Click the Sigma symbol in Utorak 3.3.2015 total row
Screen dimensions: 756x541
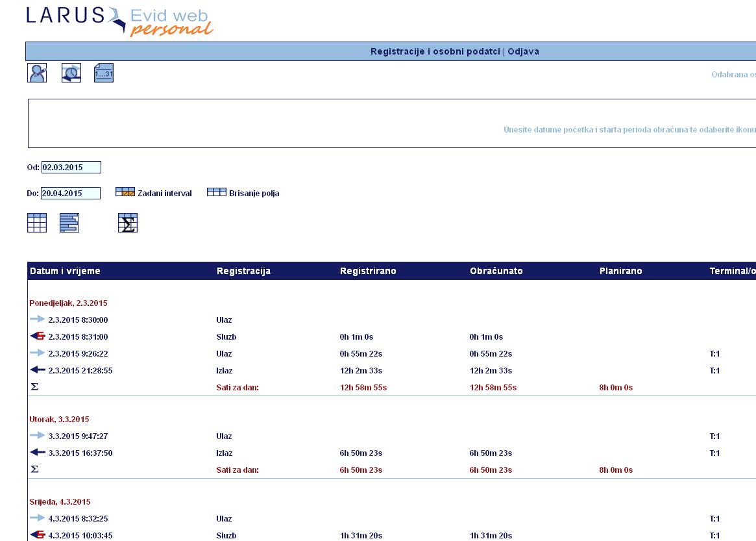(35, 470)
